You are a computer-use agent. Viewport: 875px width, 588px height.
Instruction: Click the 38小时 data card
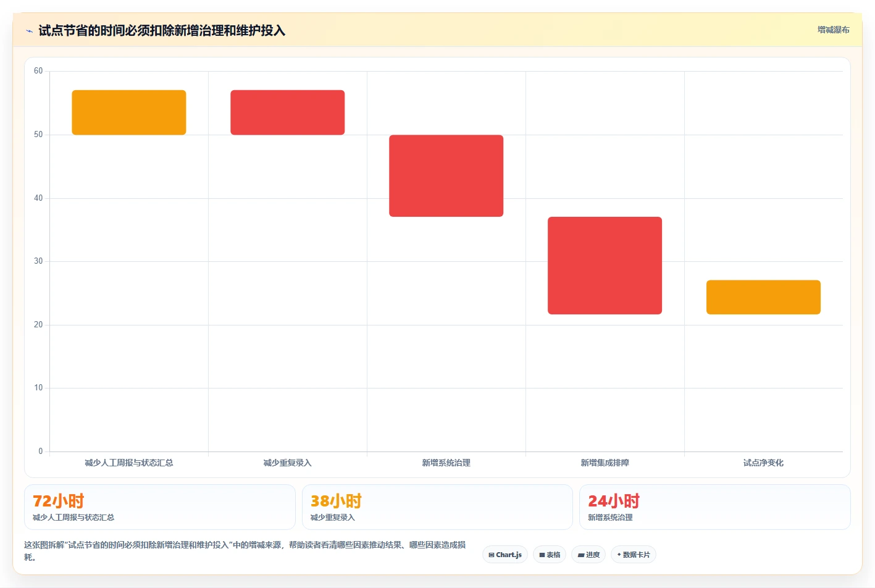click(x=437, y=507)
